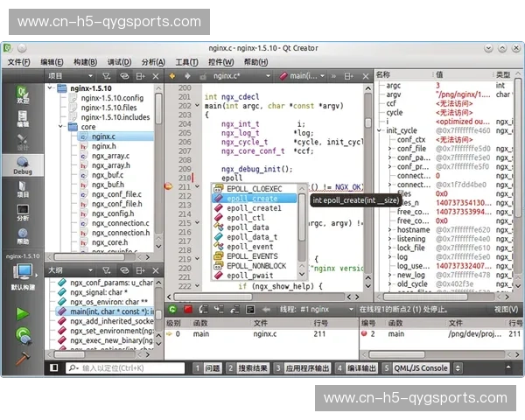This screenshot has height=420, width=525.
Task: Click the breakpoint marker on line 211
Action: click(x=169, y=186)
